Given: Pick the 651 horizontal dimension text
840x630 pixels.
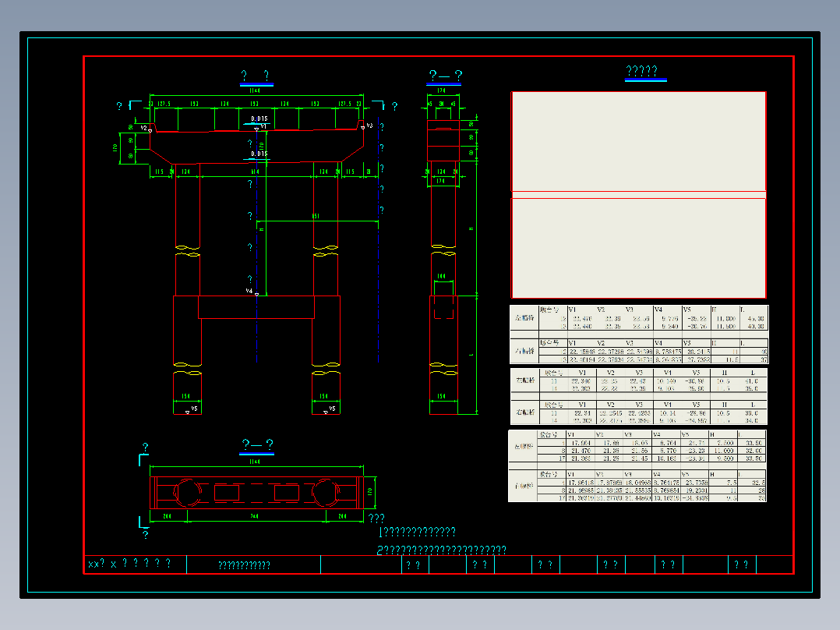Looking at the screenshot, I should tap(316, 217).
